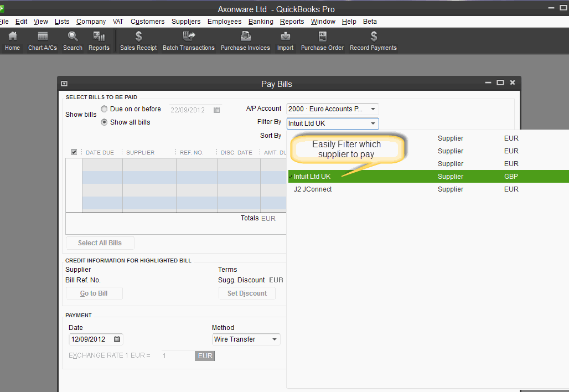Expand the A/P Account dropdown

coord(373,109)
